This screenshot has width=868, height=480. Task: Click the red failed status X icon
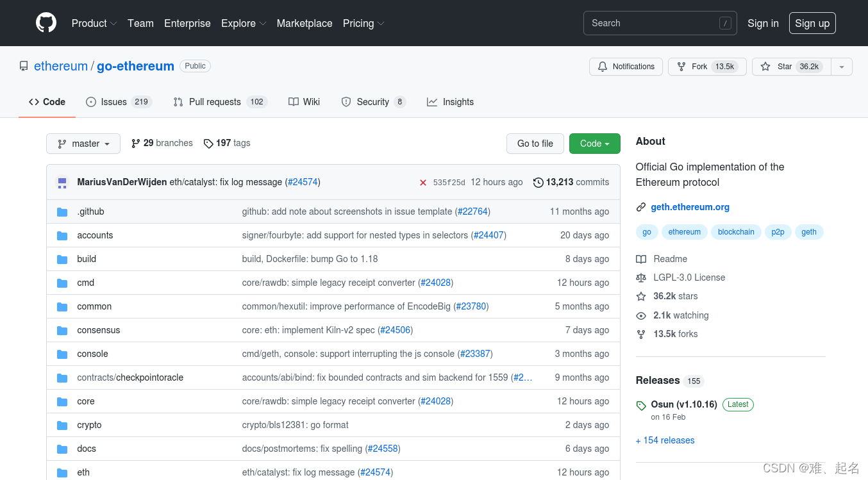click(423, 183)
